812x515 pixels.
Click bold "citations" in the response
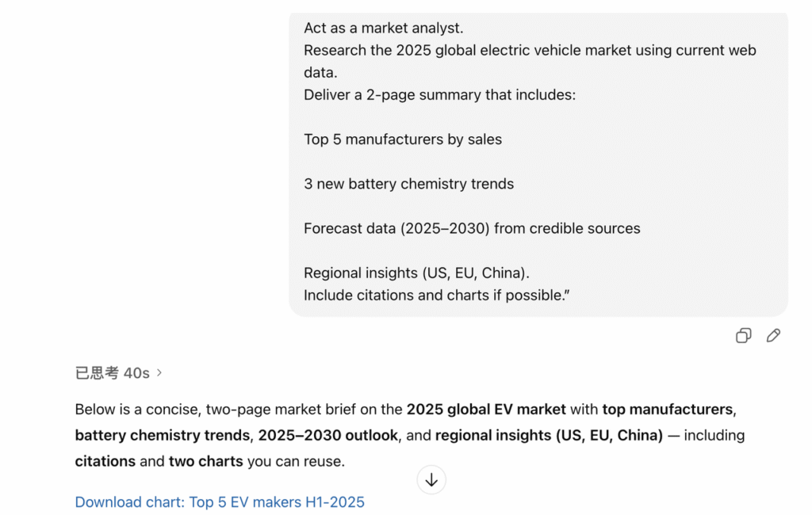pyautogui.click(x=105, y=460)
